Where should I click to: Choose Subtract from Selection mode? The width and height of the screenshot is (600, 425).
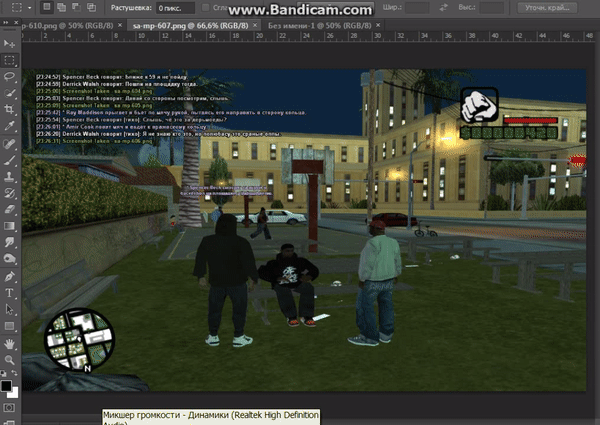click(76, 7)
